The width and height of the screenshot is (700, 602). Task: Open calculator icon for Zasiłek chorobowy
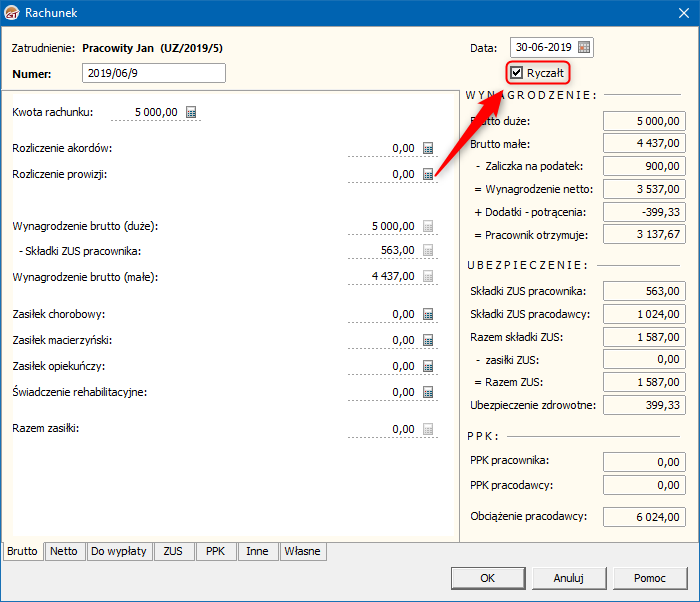pos(428,314)
